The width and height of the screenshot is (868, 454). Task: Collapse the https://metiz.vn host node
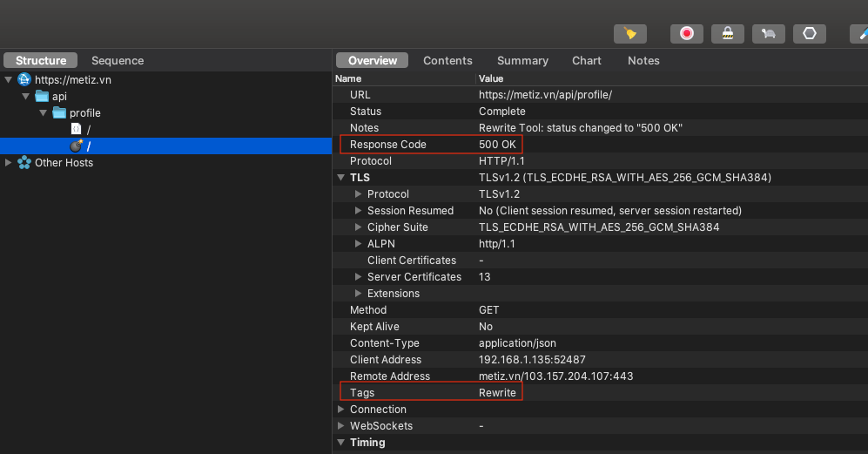(x=9, y=80)
